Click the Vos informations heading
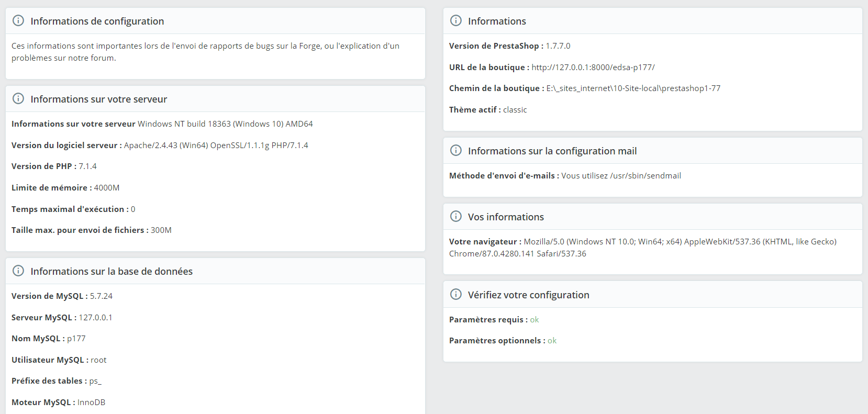This screenshot has height=414, width=868. (506, 217)
